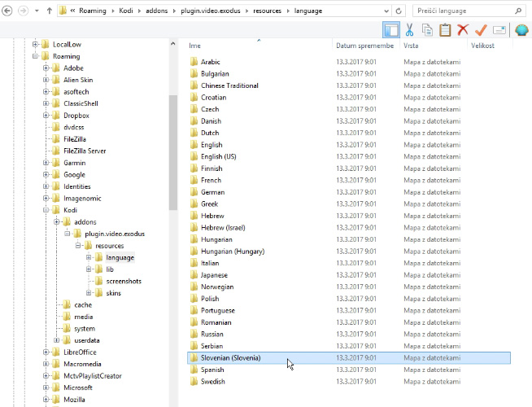Expand the Dropbox folder in tree
Image resolution: width=532 pixels, height=407 pixels.
[46, 116]
